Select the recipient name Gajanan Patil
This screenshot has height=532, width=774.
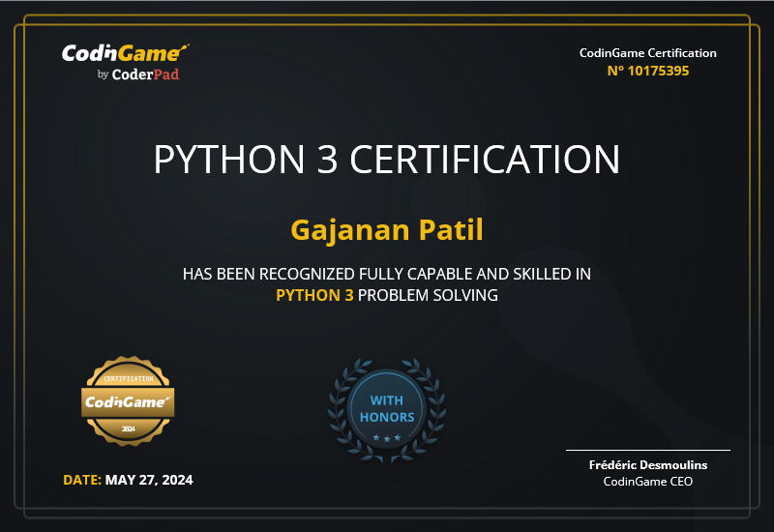click(x=387, y=231)
